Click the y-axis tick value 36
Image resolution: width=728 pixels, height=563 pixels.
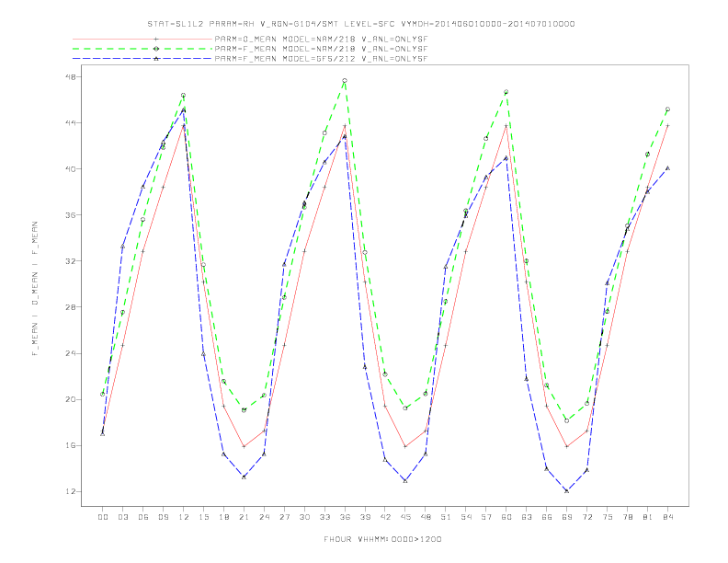point(71,215)
